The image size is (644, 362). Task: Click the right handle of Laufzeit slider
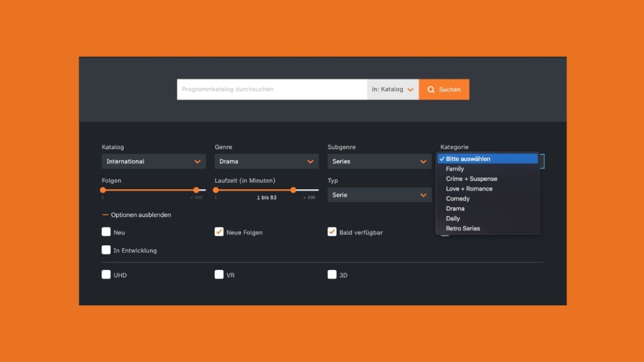[293, 190]
